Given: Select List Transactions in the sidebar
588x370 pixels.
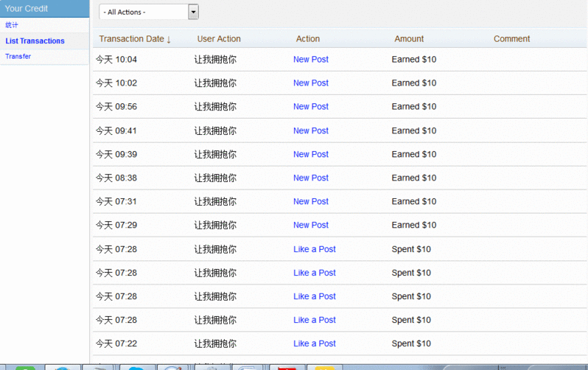Looking at the screenshot, I should (x=35, y=41).
